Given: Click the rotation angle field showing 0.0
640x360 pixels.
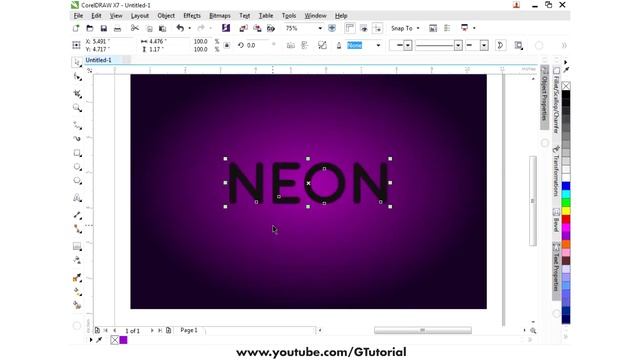Looking at the screenshot, I should click(258, 45).
